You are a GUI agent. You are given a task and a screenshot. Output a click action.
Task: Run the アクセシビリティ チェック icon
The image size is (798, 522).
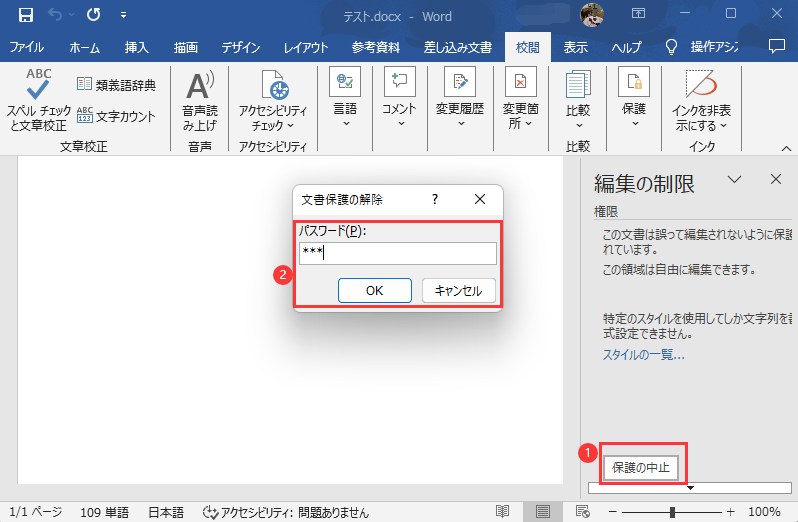[274, 84]
